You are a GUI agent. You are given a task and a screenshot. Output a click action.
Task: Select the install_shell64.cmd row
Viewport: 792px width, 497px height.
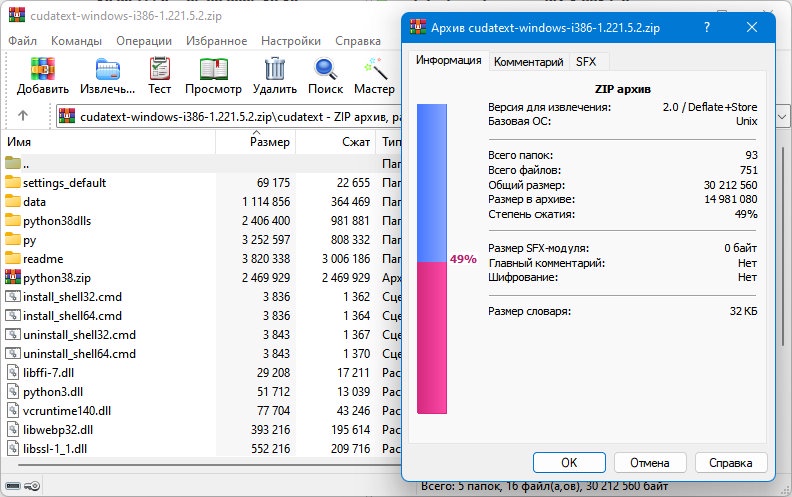pyautogui.click(x=202, y=316)
